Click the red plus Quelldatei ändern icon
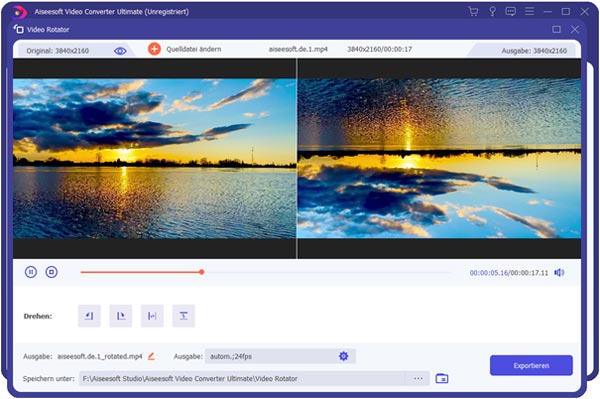 point(154,49)
